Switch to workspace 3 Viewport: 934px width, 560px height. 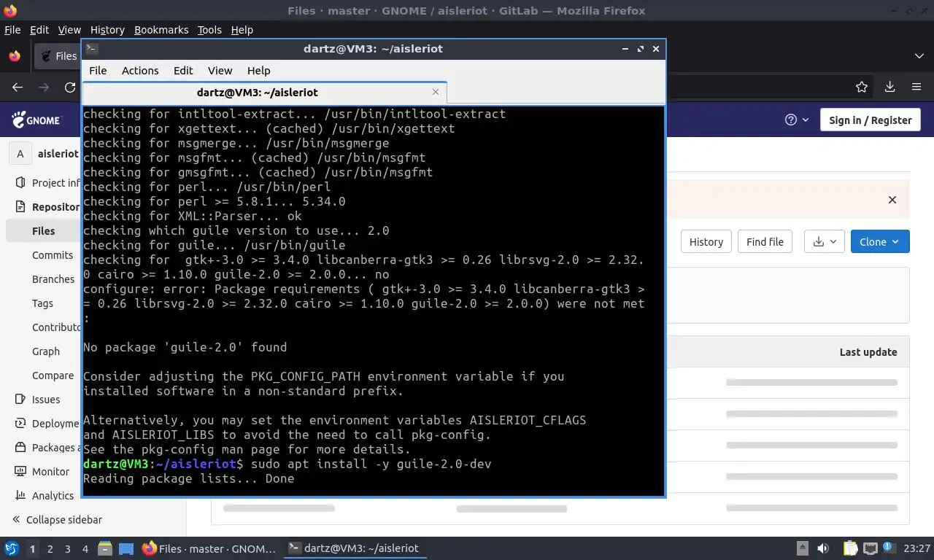click(x=67, y=548)
